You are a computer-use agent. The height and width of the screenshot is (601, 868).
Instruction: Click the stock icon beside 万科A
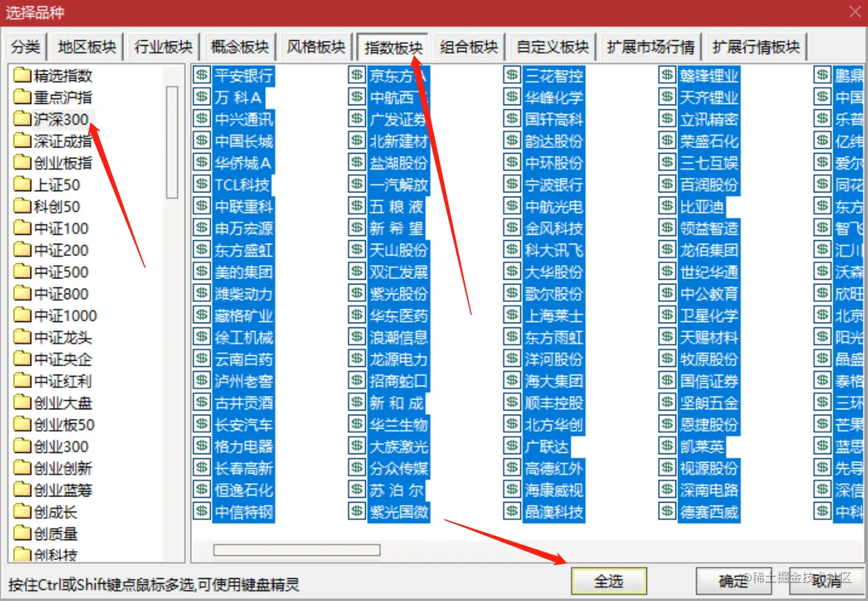(x=202, y=97)
